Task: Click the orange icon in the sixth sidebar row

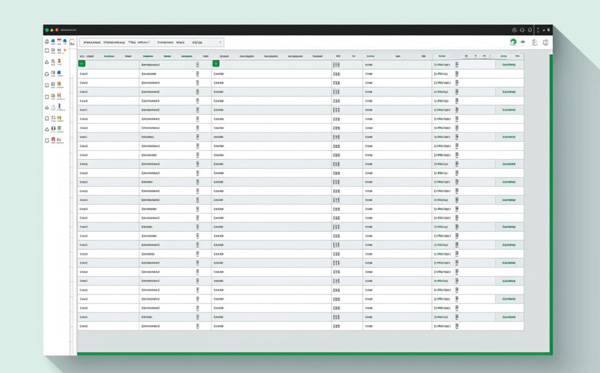Action: coord(59,95)
